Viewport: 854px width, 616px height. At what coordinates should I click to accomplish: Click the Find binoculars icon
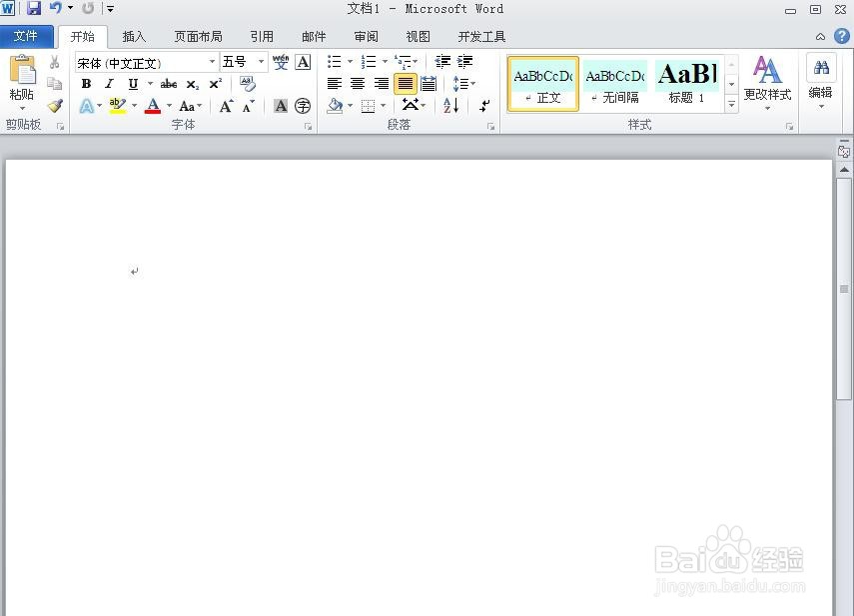click(821, 68)
